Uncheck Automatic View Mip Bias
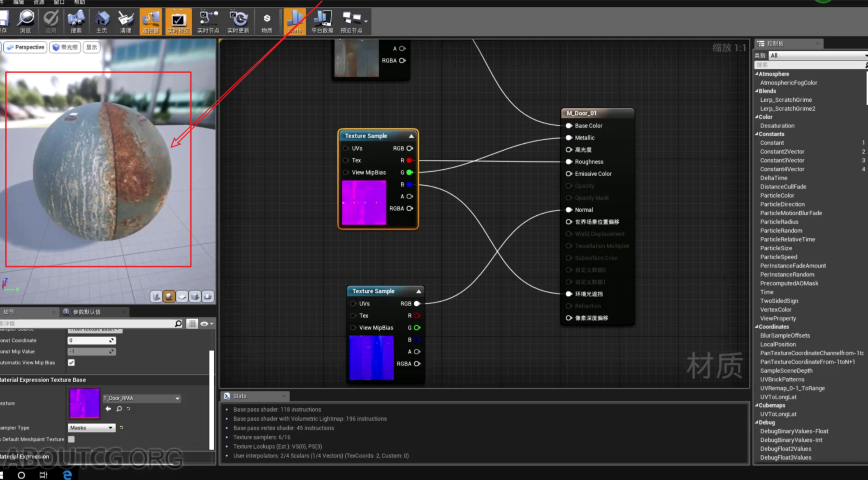This screenshot has height=480, width=868. pos(71,362)
